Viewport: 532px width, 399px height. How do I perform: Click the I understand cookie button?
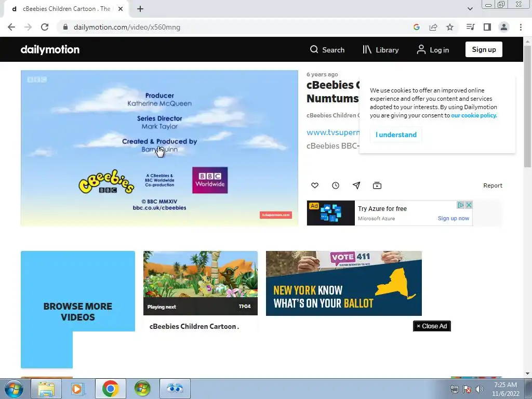point(396,135)
